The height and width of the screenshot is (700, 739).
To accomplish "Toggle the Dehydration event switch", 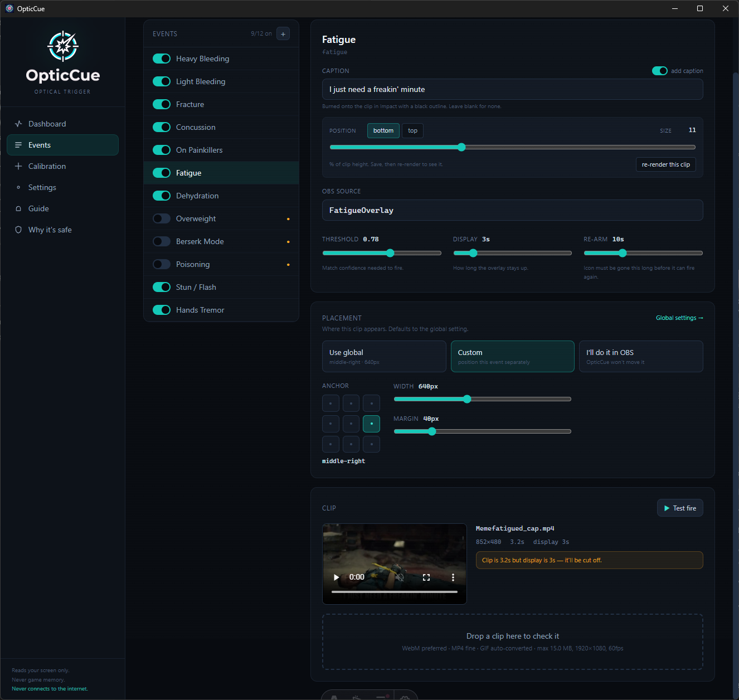I will [x=162, y=196].
